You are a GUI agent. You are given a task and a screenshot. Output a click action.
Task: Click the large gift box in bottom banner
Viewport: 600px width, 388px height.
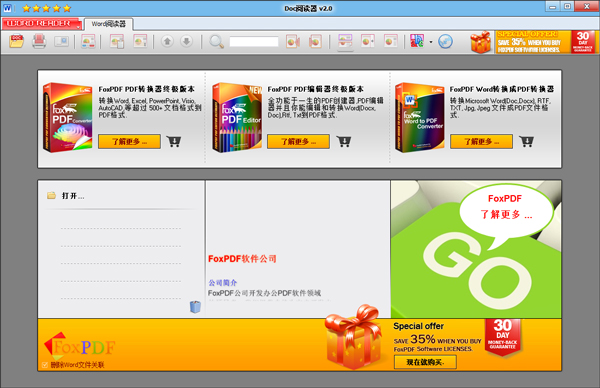tap(353, 338)
